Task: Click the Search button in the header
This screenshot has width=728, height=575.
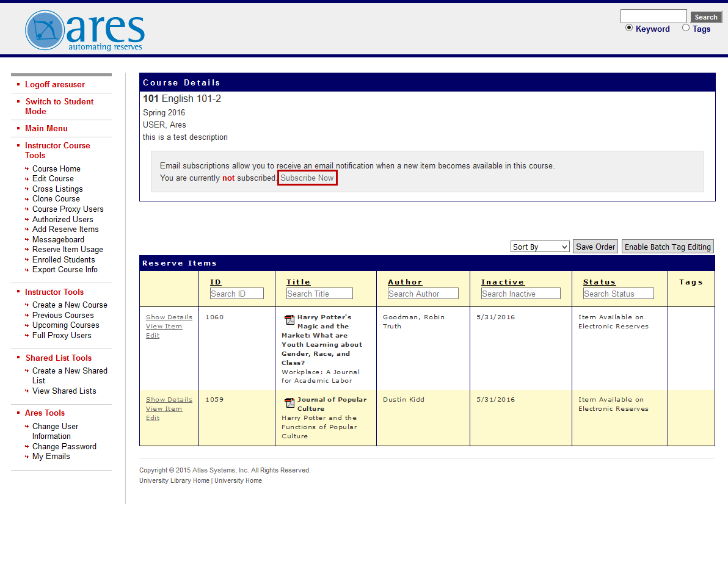Action: point(705,16)
